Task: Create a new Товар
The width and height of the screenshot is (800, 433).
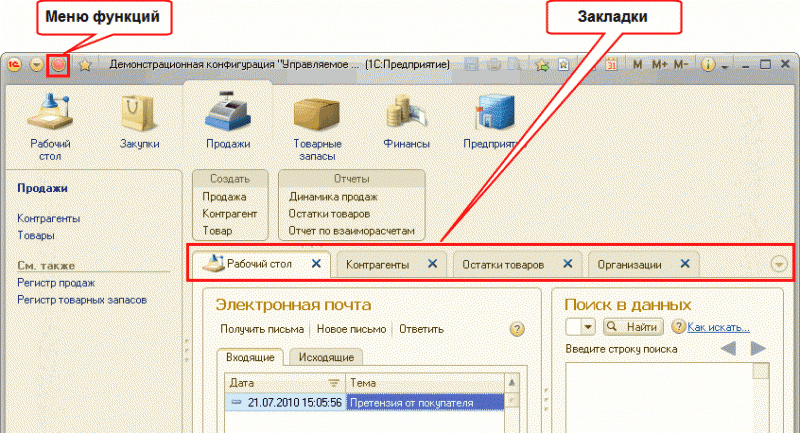Action: [217, 231]
